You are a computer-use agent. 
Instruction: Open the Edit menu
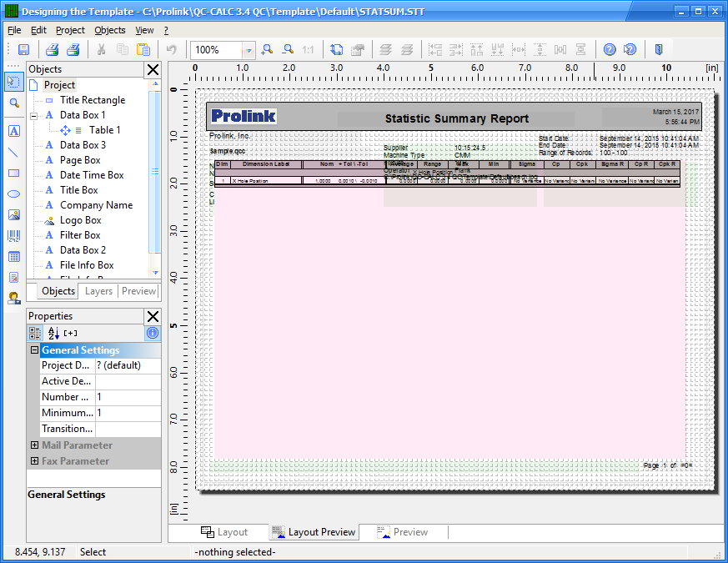pos(38,30)
